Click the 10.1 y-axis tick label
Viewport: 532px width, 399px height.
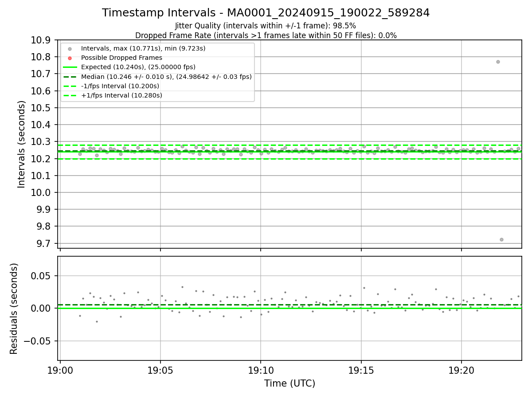(x=41, y=176)
